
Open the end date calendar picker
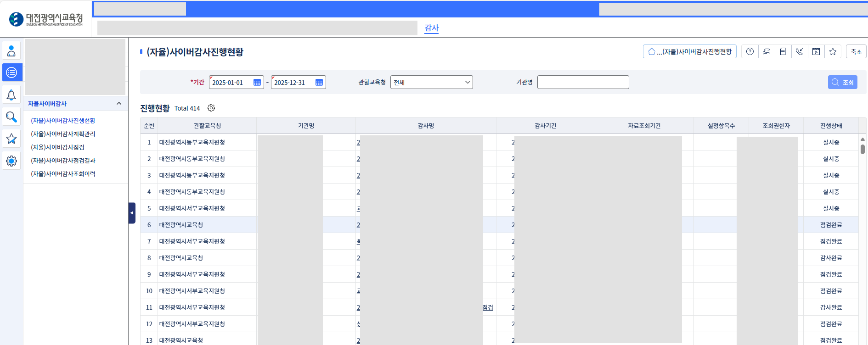[319, 83]
